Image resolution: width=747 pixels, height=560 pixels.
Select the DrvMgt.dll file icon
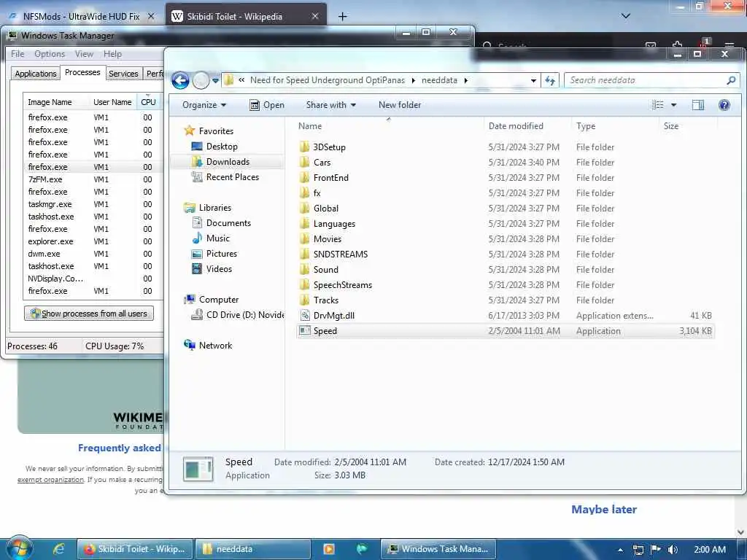(305, 315)
